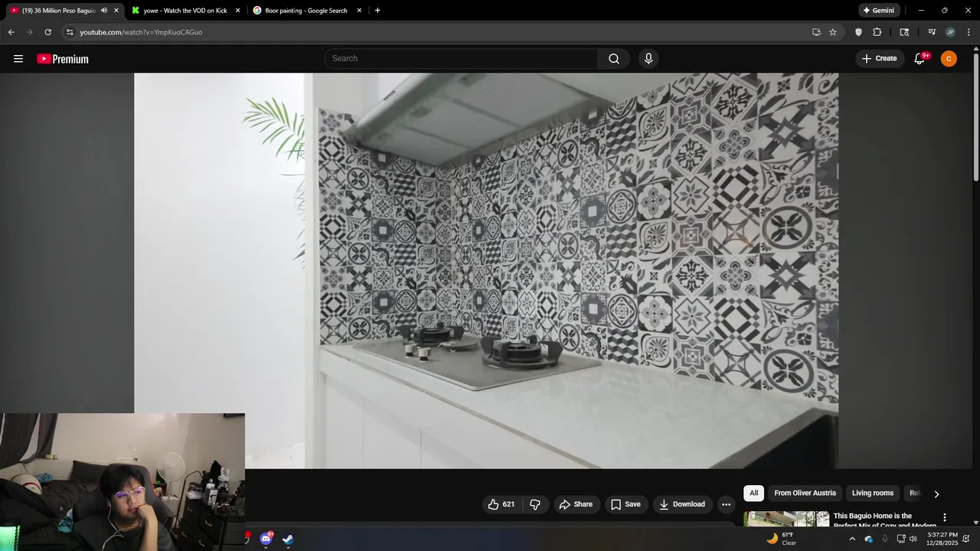
Task: Switch to floor painting Google Search tab
Action: [308, 11]
